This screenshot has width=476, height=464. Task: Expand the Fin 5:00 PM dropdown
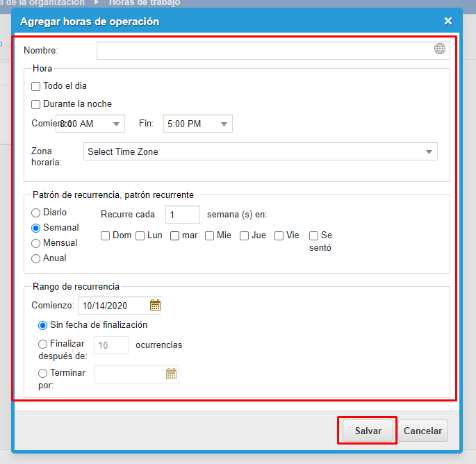click(x=198, y=124)
